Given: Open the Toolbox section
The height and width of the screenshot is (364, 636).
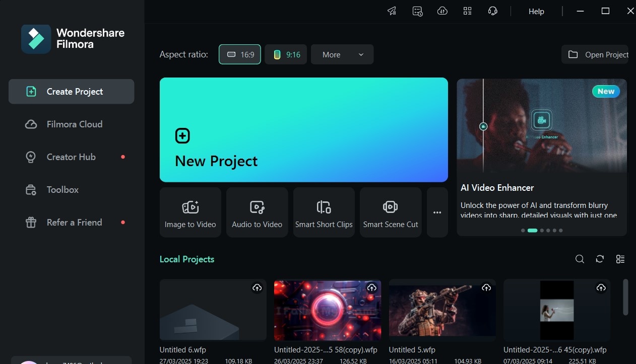Looking at the screenshot, I should (72, 190).
